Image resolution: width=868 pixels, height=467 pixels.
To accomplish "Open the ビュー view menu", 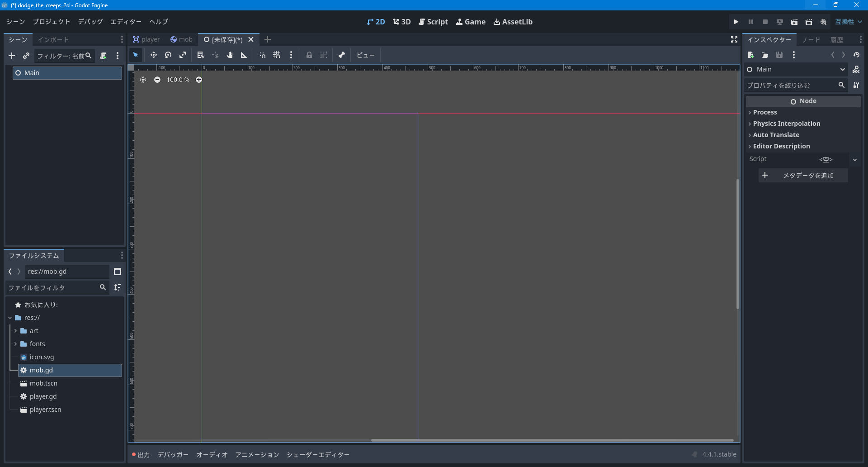I will [366, 55].
